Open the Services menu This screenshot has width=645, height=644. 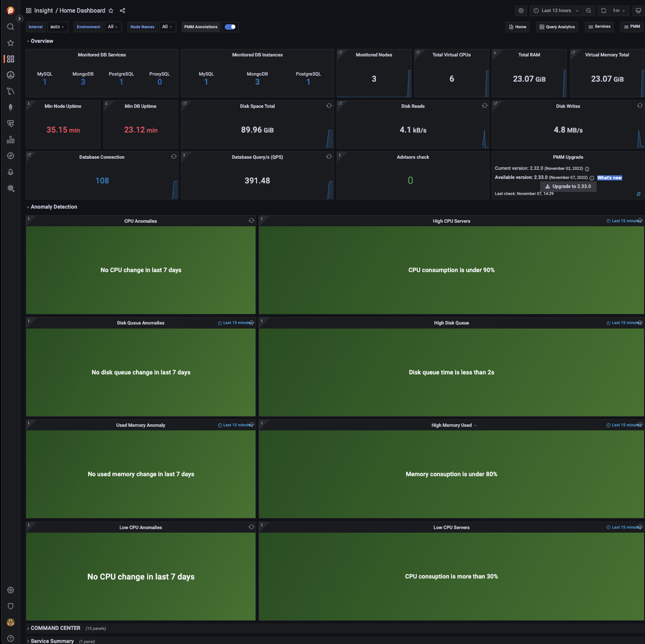[599, 27]
